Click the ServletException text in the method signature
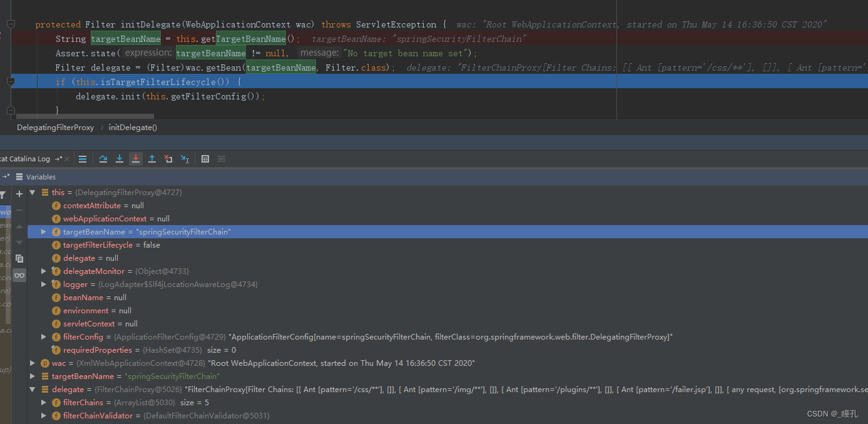Image resolution: width=868 pixels, height=424 pixels. (x=396, y=24)
